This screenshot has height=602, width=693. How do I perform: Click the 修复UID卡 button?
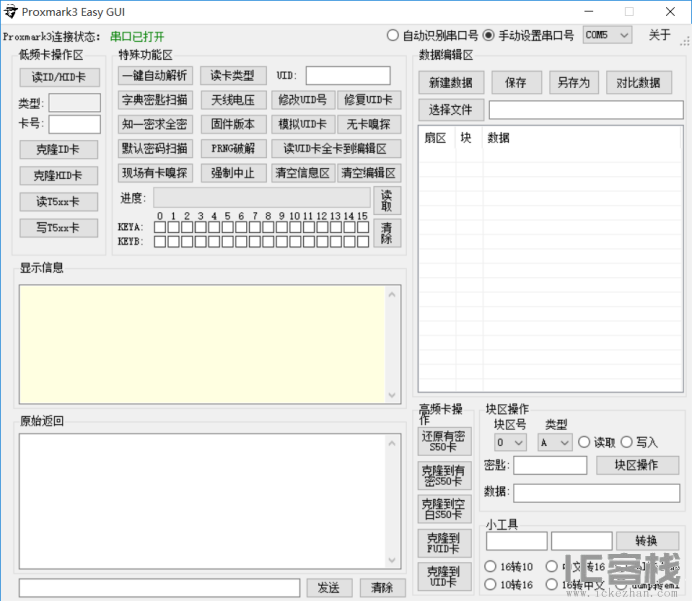pos(369,100)
